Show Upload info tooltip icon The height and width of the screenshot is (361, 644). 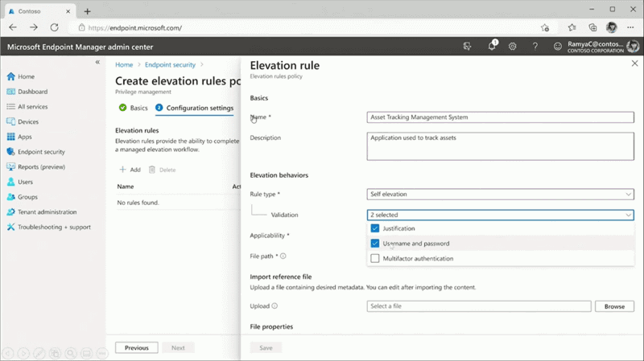(x=275, y=306)
